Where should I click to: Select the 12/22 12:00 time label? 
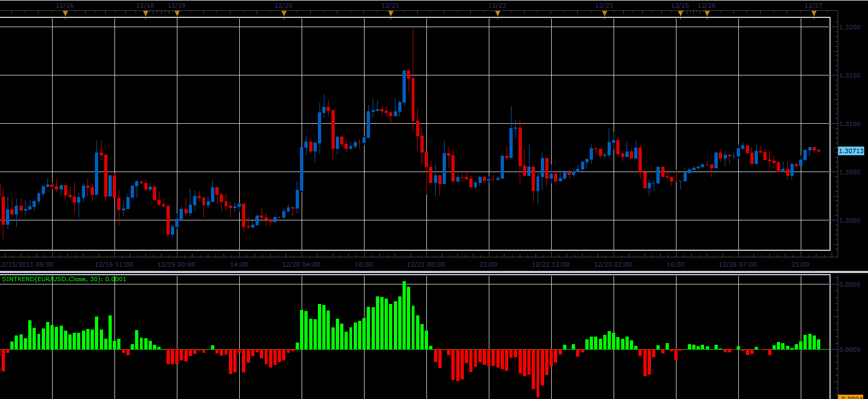coord(551,265)
